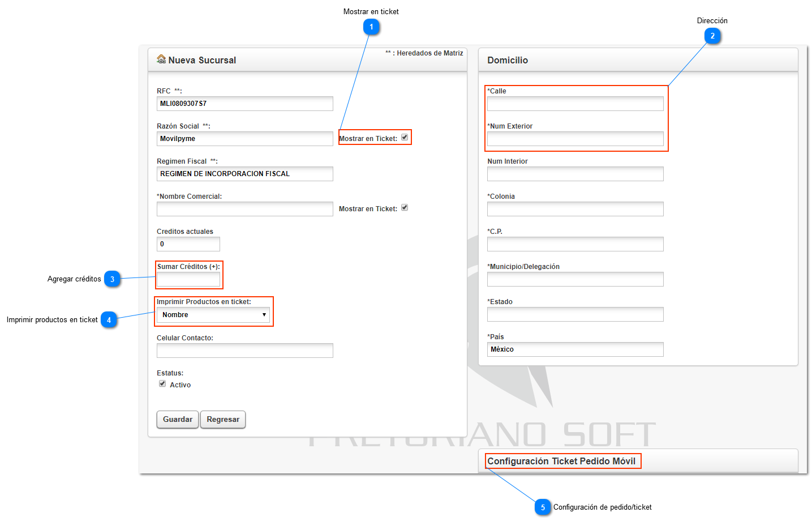The image size is (812, 521).
Task: Click the Nueva Sucursal house icon
Action: [161, 59]
